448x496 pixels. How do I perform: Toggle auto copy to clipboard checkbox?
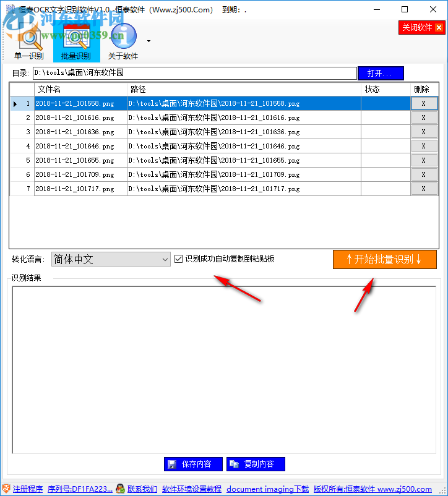[178, 259]
